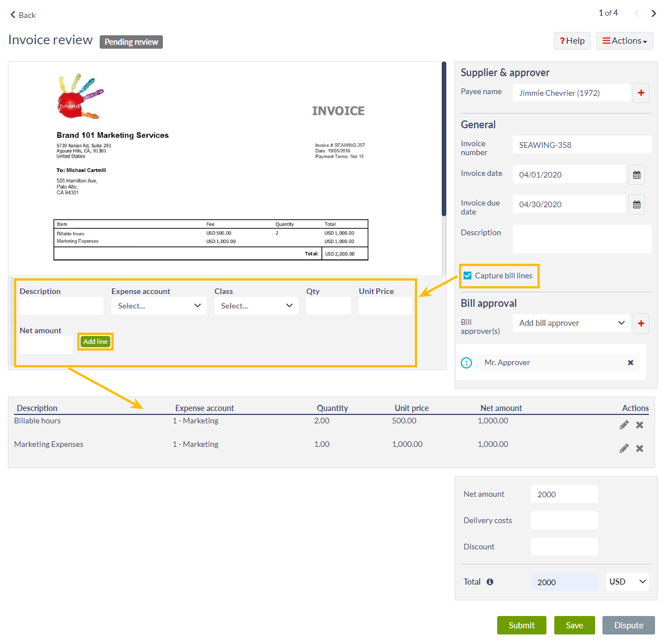Expand the Add bill approver dropdown
The height and width of the screenshot is (644, 664).
572,323
